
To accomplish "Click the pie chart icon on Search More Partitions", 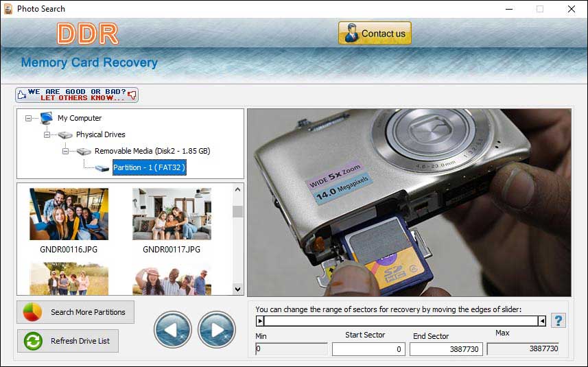I will pos(33,312).
